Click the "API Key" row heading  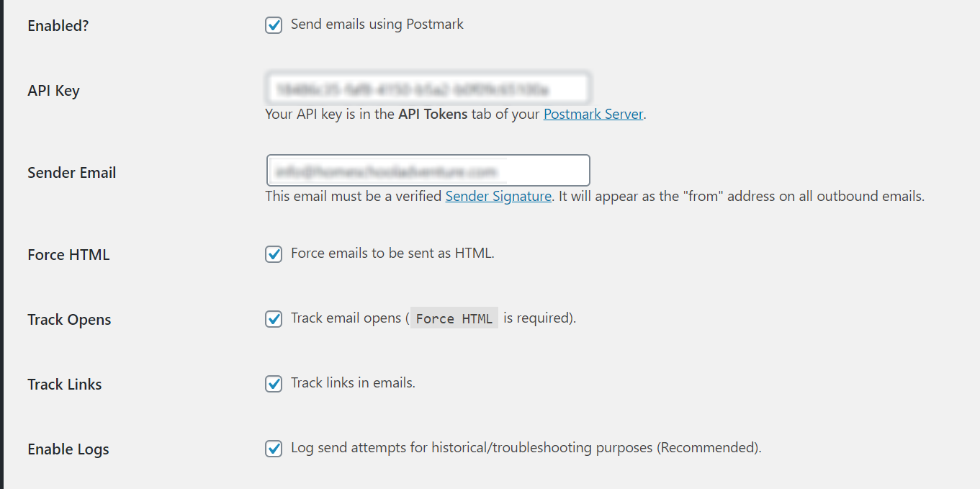point(53,91)
